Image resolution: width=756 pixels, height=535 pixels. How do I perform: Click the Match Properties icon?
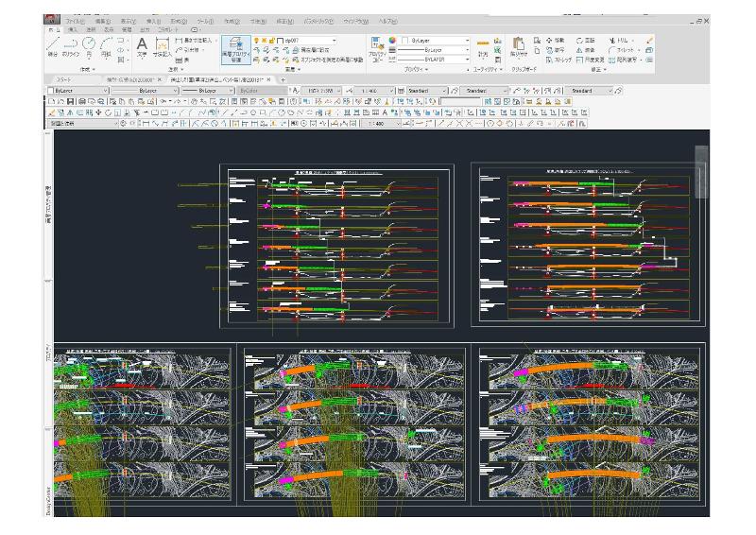(x=377, y=46)
